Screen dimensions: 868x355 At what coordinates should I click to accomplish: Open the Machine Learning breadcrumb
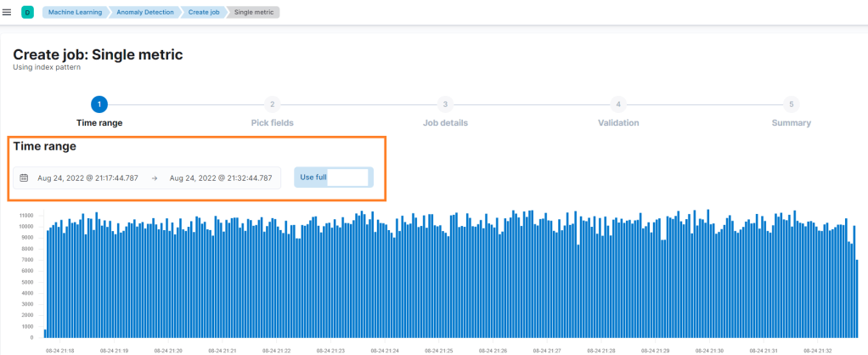tap(75, 12)
